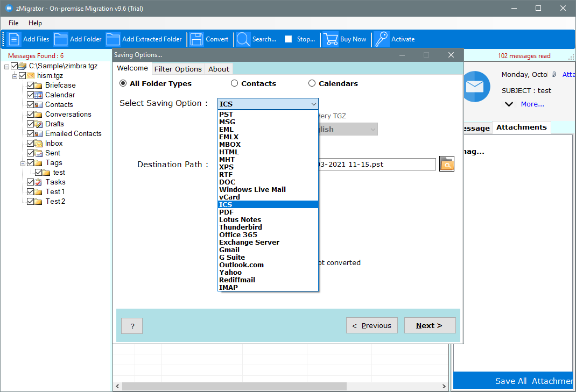Click the Activate key icon
Screen dimensions: 576x392
[x=382, y=39]
